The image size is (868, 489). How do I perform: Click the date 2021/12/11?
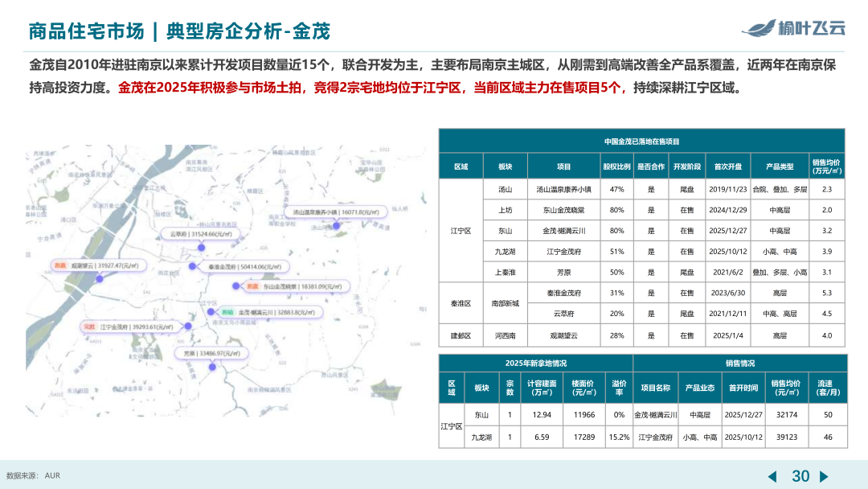[x=728, y=314]
